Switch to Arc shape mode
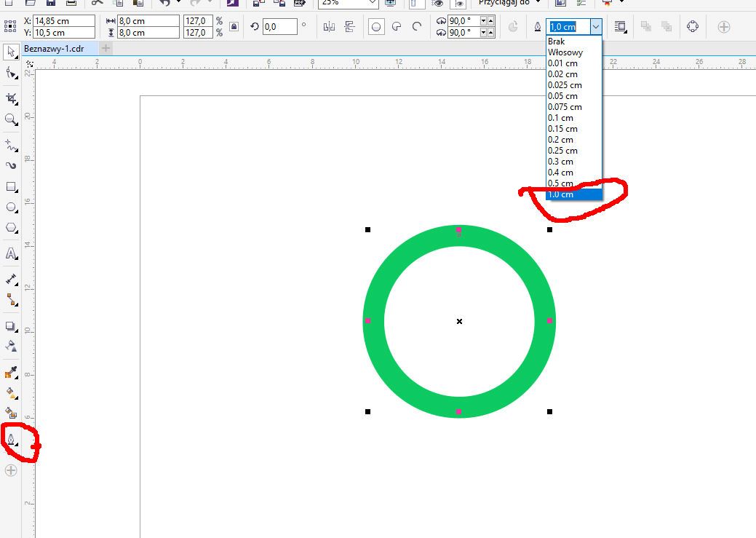This screenshot has height=538, width=756. 417,27
